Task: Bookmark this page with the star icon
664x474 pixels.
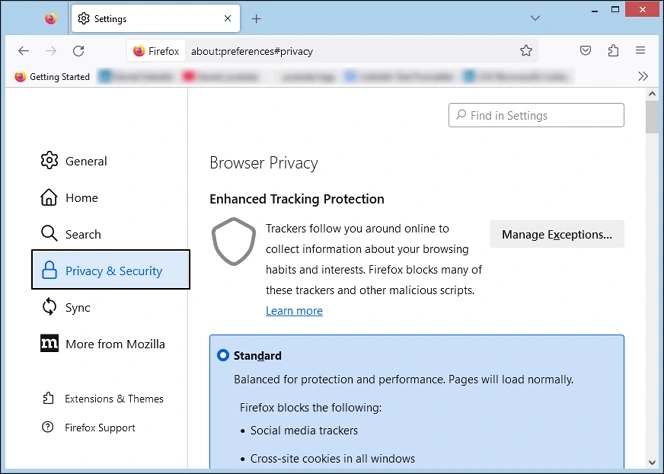Action: click(526, 51)
